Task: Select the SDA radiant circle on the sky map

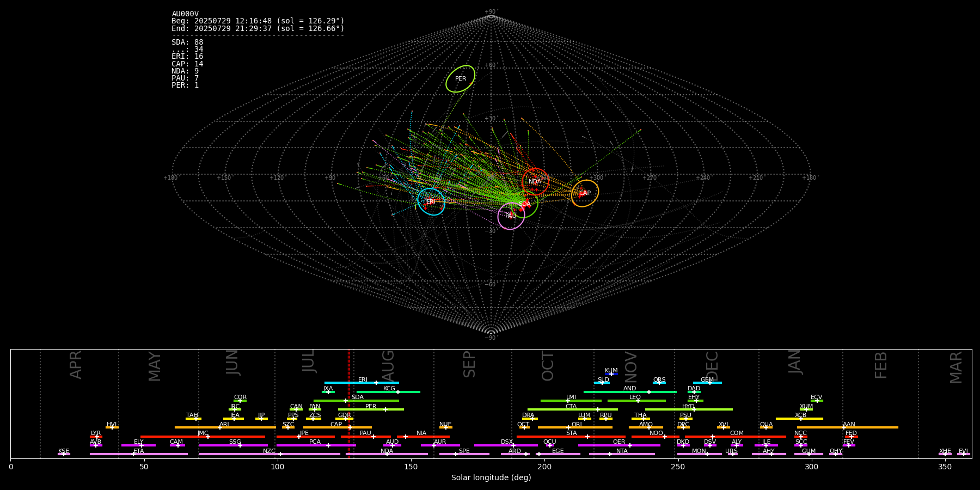Action: tap(524, 204)
